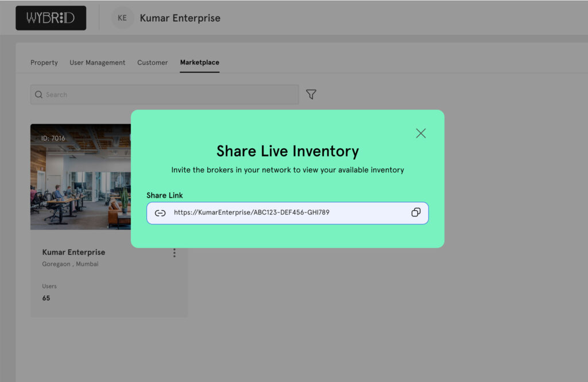Image resolution: width=588 pixels, height=382 pixels.
Task: Focus the Search input field
Action: [x=167, y=95]
